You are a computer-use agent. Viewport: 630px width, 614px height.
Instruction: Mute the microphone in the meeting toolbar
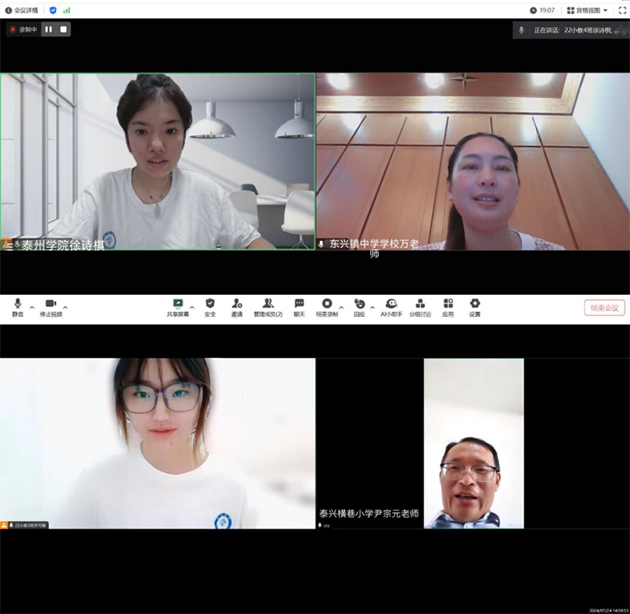17,304
